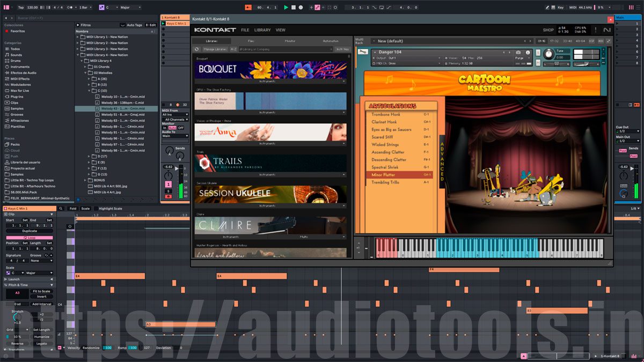Toggle the Key mapping mode button
The image size is (644, 362).
tap(561, 8)
